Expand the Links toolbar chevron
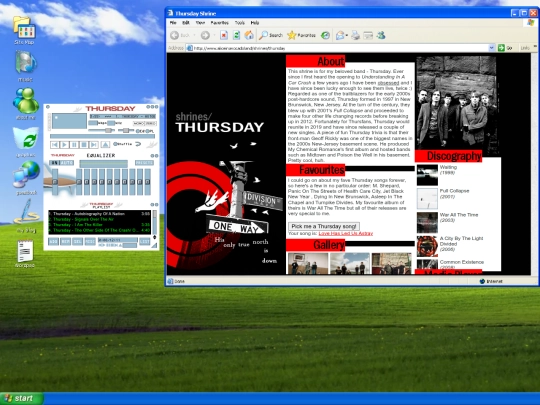 (x=535, y=46)
